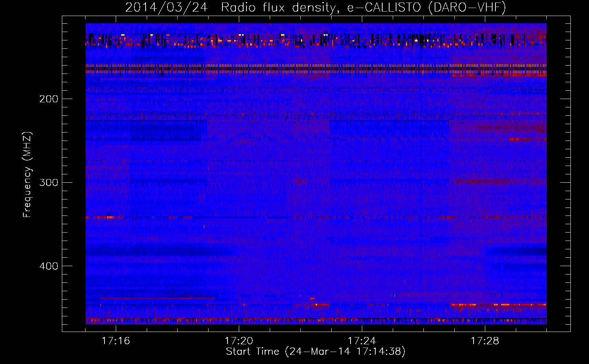Click the 400 frequency tick label
The height and width of the screenshot is (364, 589).
(49, 266)
